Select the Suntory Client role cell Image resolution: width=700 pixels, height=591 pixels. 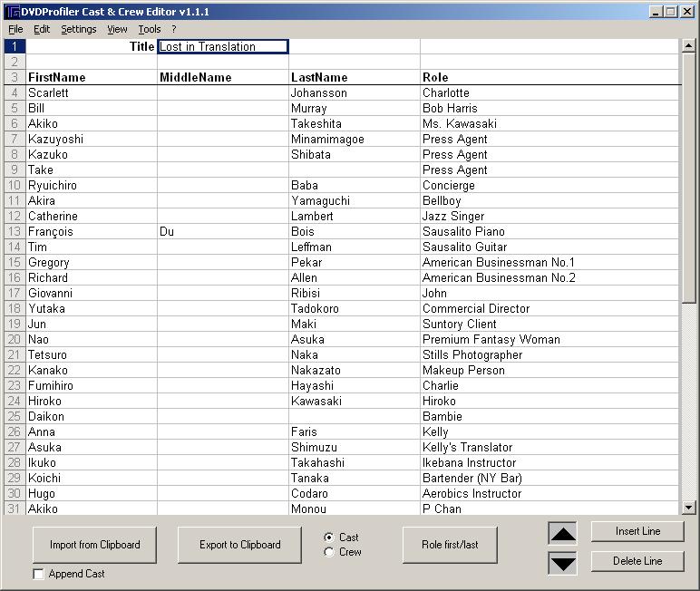(x=549, y=325)
